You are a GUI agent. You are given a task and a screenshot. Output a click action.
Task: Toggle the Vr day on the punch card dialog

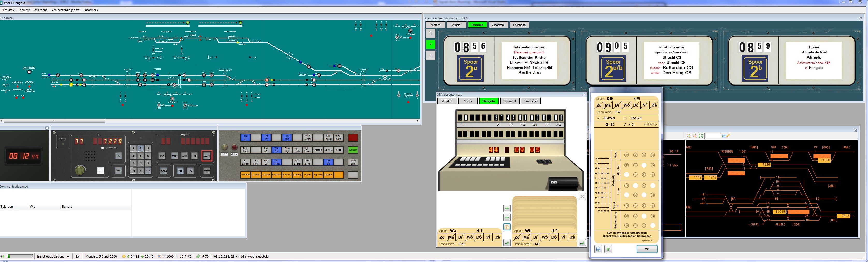pyautogui.click(x=645, y=105)
